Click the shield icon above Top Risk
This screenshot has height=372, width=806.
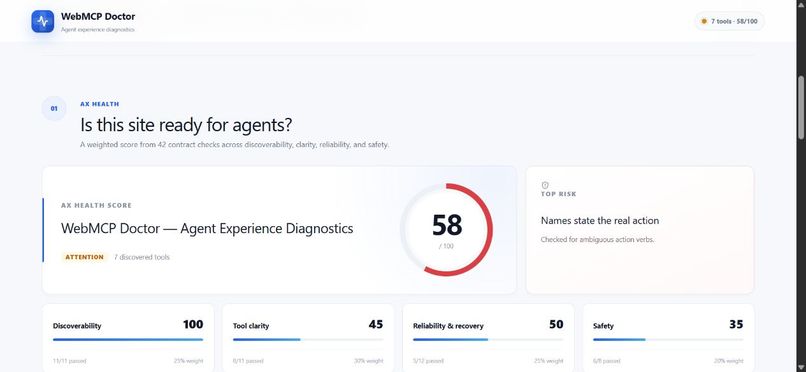point(545,185)
